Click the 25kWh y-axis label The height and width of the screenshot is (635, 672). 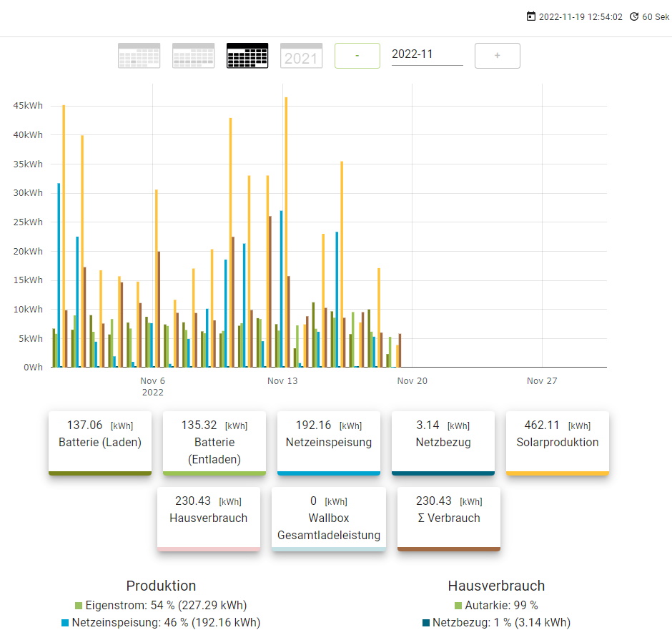tap(28, 222)
